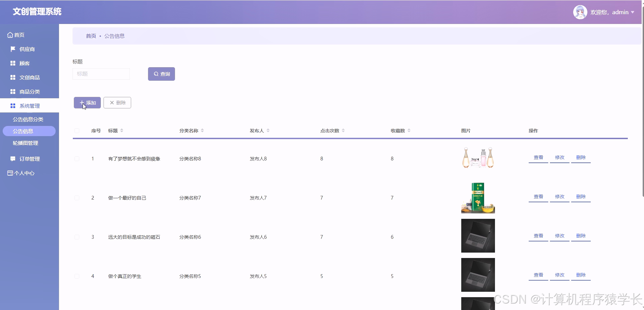Click into the 标题 search input field
Image resolution: width=644 pixels, height=310 pixels.
coord(101,74)
